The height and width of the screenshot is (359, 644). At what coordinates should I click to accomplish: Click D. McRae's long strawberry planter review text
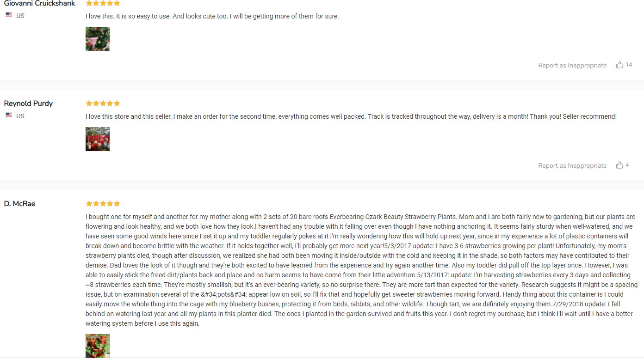pos(362,270)
